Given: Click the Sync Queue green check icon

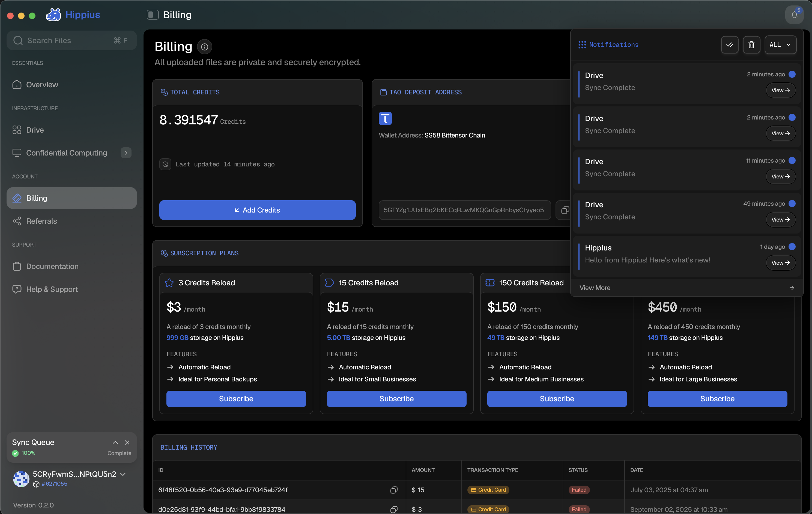Looking at the screenshot, I should coord(15,453).
